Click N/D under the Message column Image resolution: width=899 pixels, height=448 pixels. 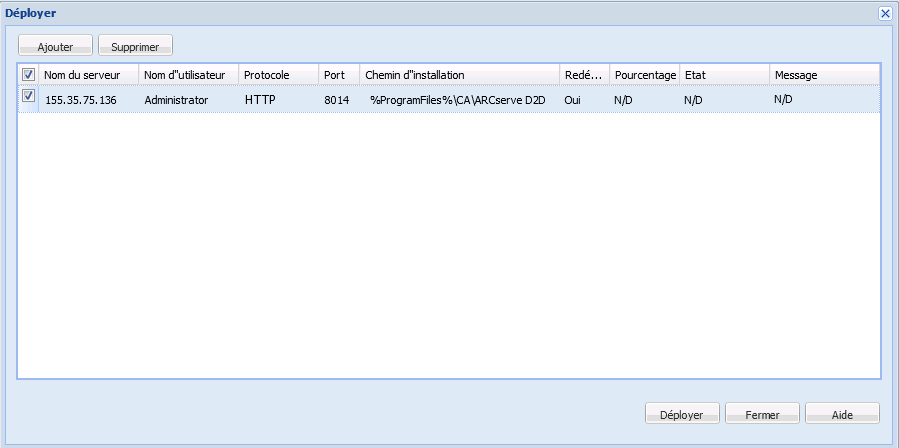783,99
